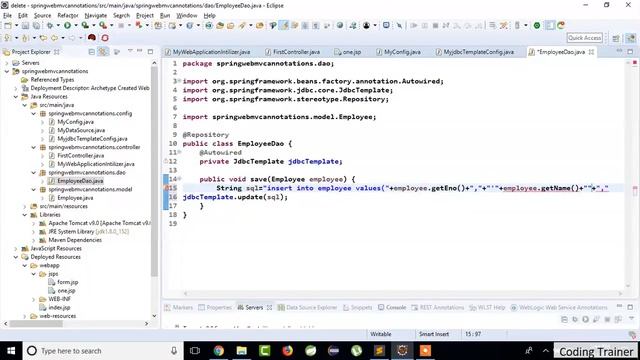
Task: Open the Search menu
Action: (x=121, y=16)
